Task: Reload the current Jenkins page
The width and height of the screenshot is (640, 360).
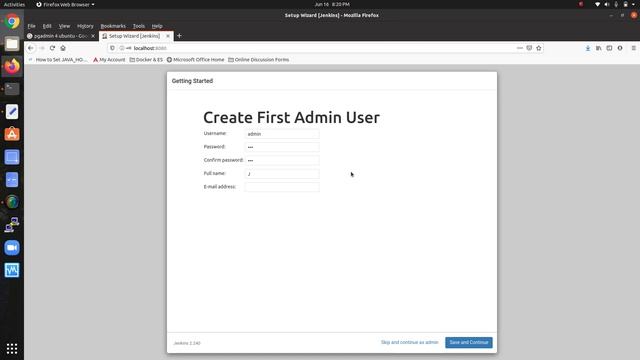Action: click(x=52, y=48)
